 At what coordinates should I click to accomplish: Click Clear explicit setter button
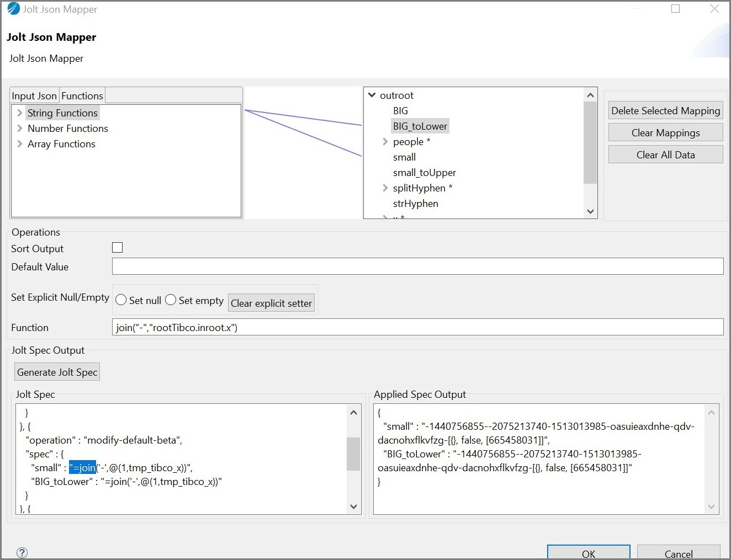point(271,303)
